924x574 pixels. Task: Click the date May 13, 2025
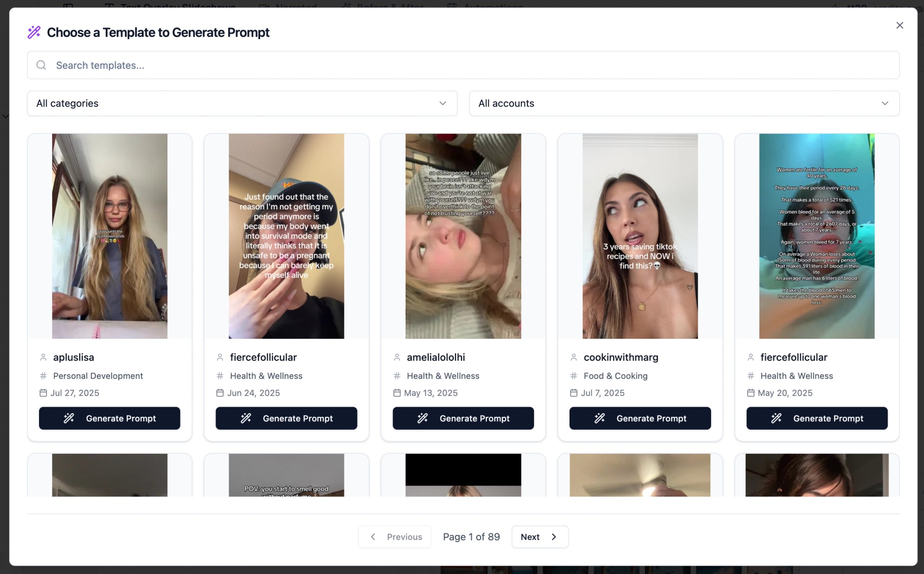(x=431, y=393)
